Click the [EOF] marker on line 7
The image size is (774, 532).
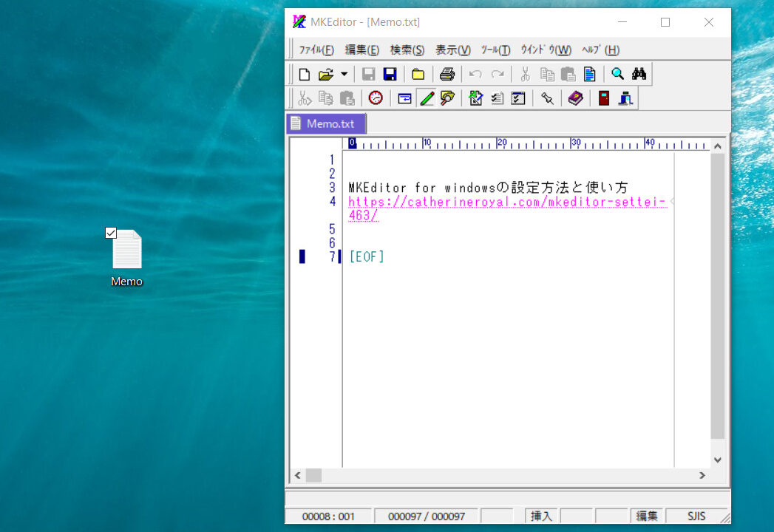[366, 256]
